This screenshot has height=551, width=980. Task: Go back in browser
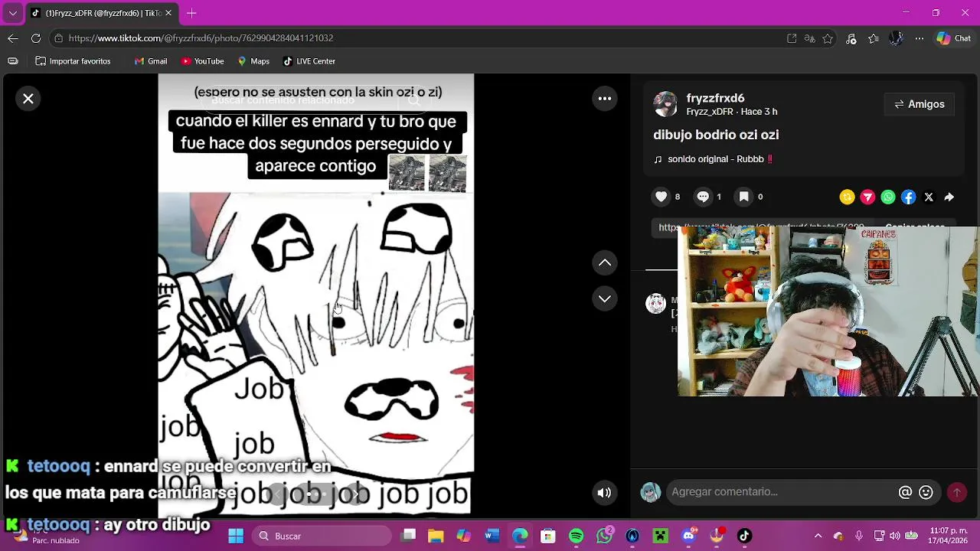click(x=13, y=38)
